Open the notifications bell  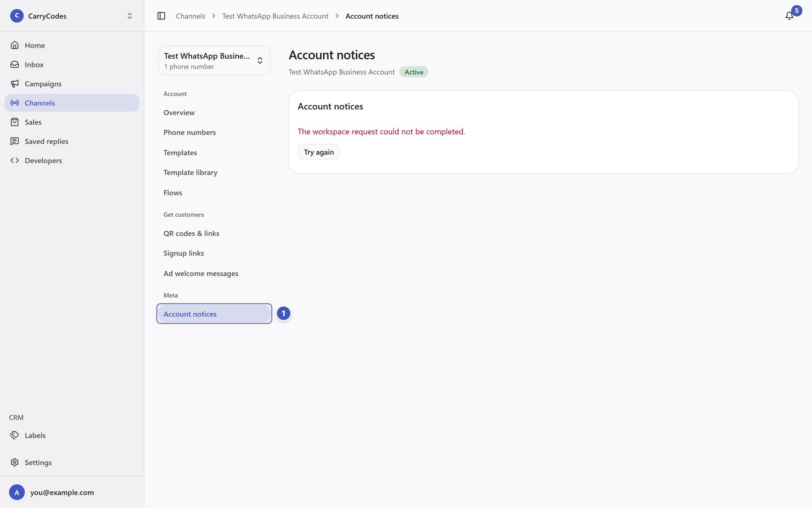coord(789,16)
